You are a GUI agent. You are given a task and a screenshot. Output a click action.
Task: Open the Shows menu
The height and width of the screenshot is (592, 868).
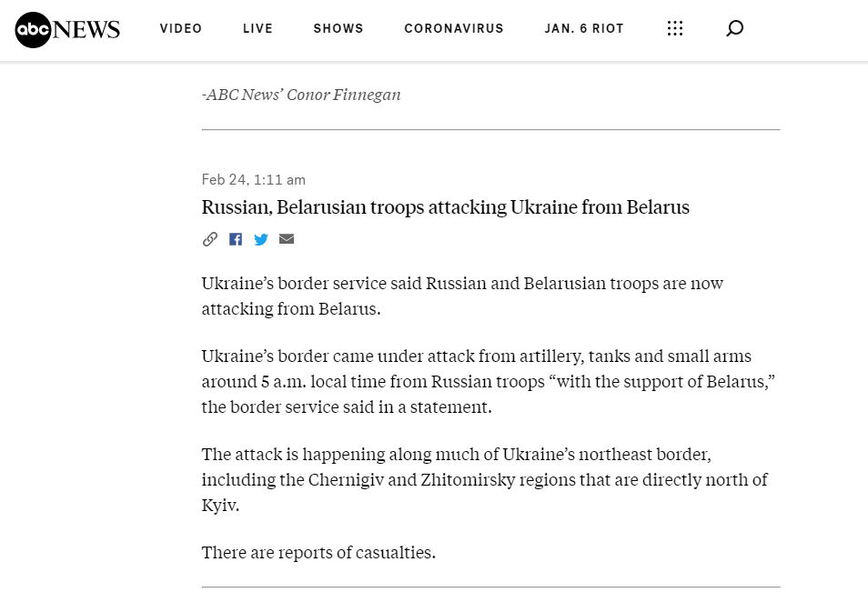click(x=338, y=28)
